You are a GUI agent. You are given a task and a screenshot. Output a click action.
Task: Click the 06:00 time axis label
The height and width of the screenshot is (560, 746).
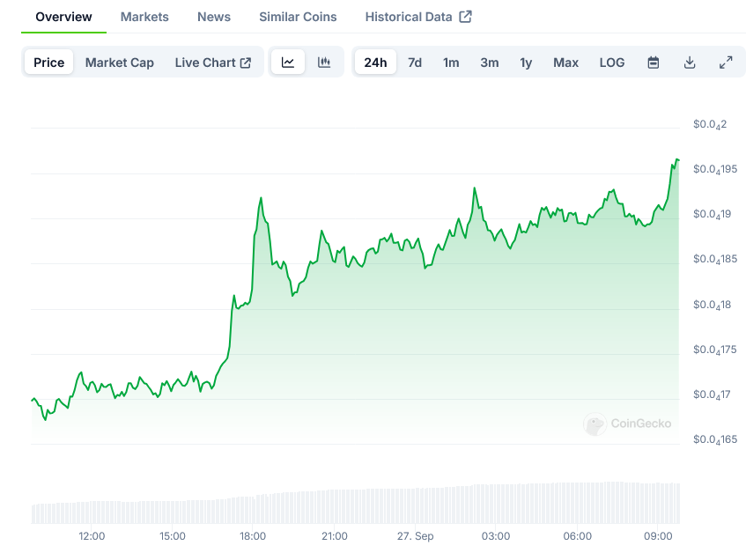(x=578, y=536)
